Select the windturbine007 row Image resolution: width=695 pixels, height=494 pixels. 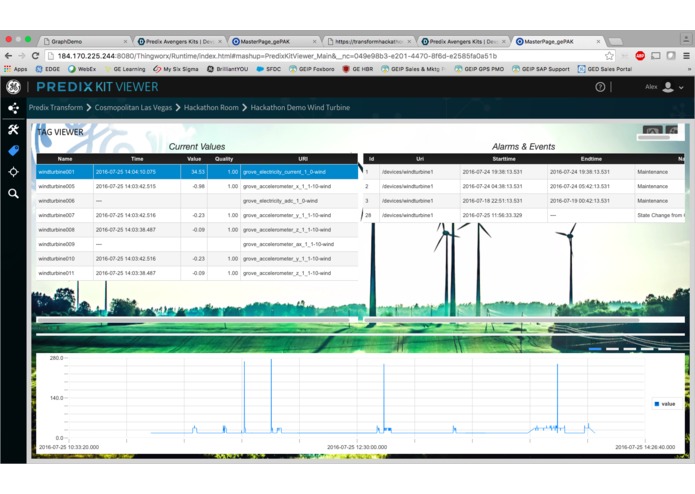pyautogui.click(x=197, y=215)
